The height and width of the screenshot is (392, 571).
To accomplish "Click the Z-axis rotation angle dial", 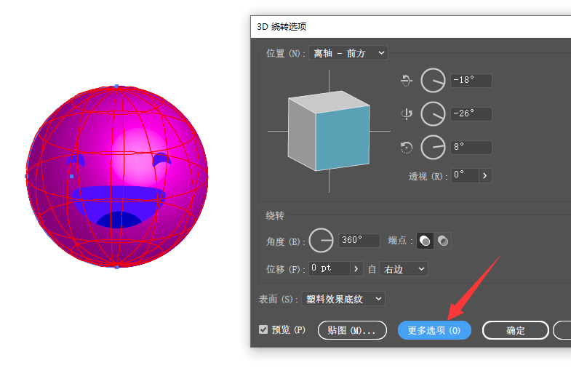I will [x=434, y=148].
